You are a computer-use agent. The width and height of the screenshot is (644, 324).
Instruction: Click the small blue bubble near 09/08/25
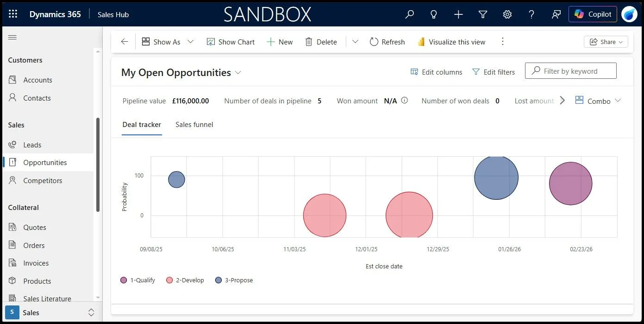(x=176, y=179)
